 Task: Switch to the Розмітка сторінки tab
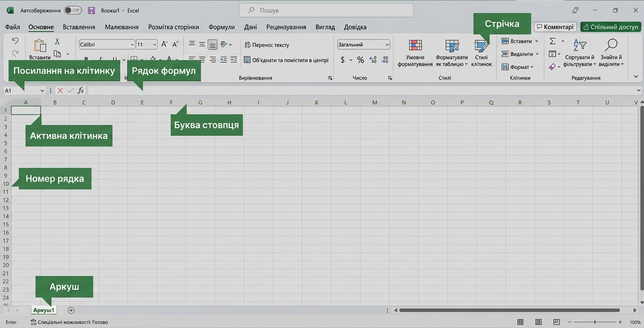tap(174, 27)
